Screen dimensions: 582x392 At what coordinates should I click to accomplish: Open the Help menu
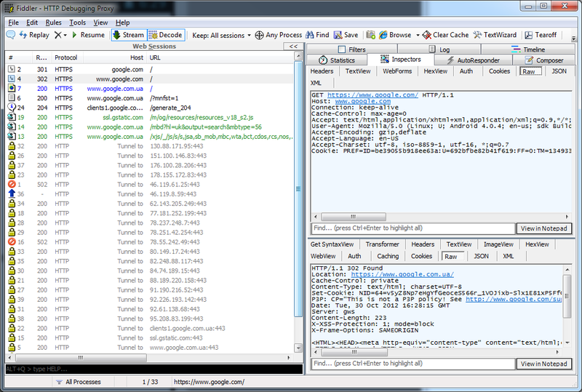(x=122, y=23)
